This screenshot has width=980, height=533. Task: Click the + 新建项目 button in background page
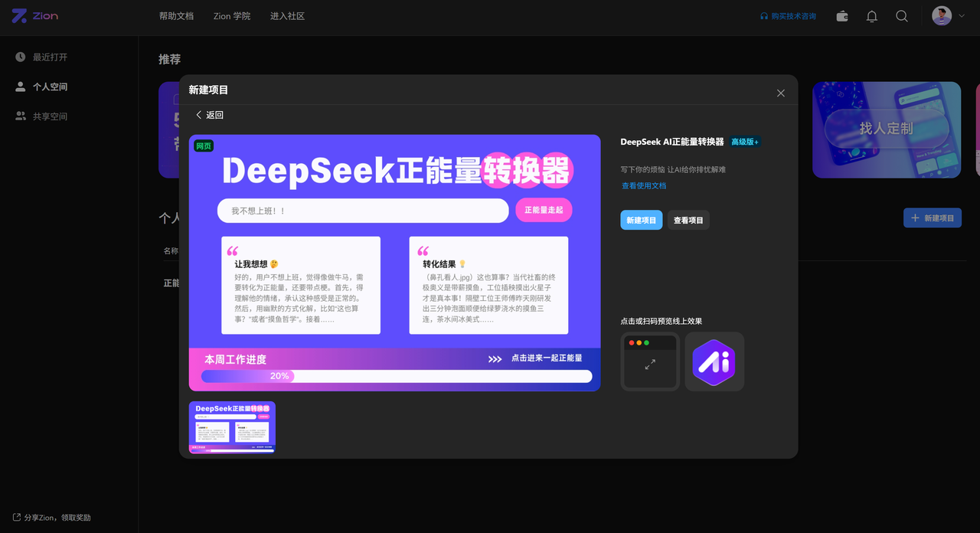click(933, 218)
